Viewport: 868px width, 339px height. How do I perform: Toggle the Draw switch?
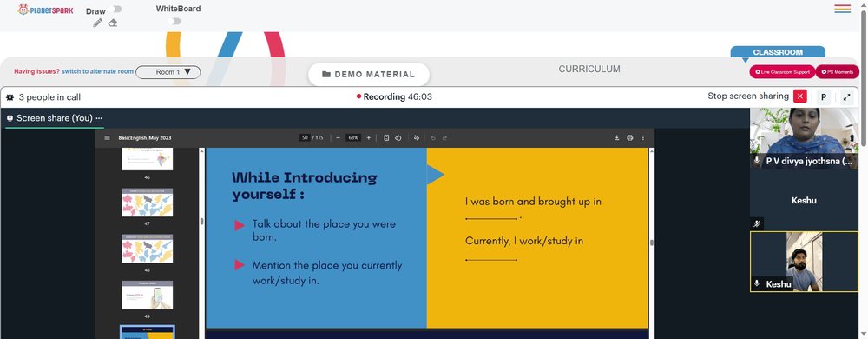pos(115,10)
